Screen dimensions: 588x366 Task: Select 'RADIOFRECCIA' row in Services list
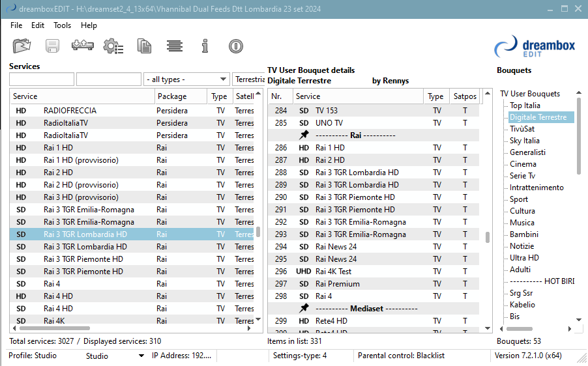pos(132,111)
